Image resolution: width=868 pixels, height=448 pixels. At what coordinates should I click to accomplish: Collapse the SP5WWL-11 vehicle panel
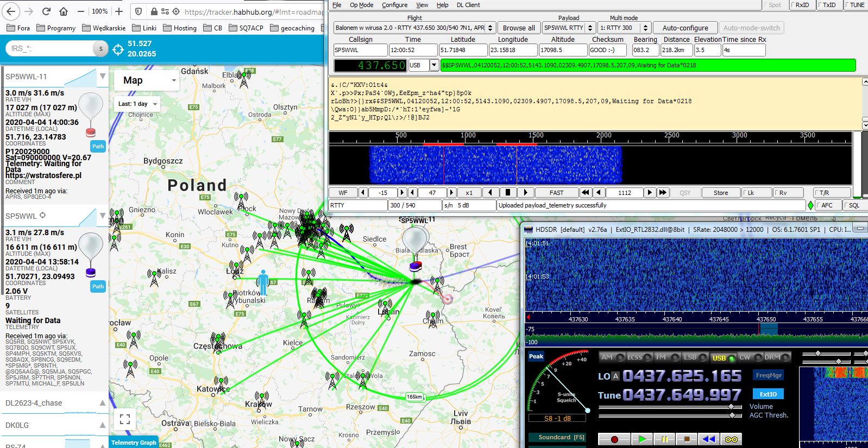(102, 77)
